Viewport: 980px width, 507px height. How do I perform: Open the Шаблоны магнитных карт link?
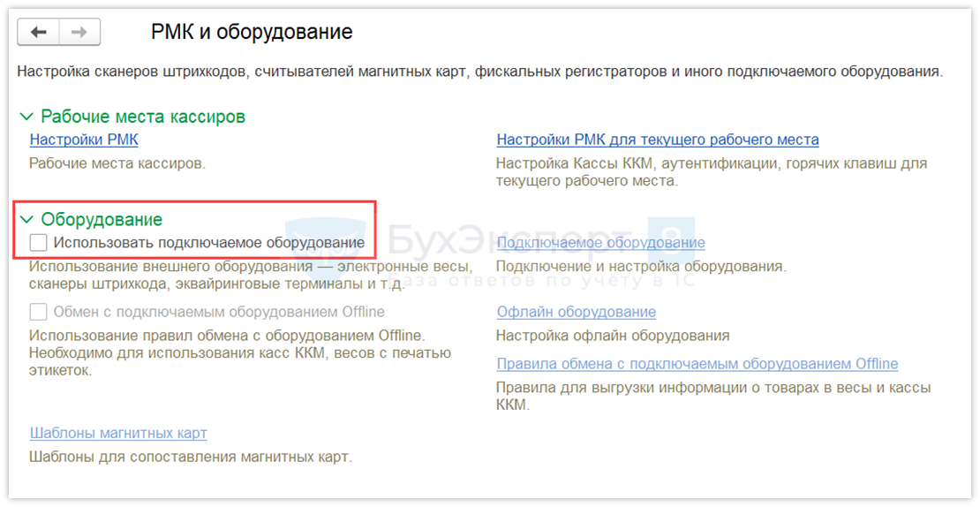pyautogui.click(x=118, y=433)
